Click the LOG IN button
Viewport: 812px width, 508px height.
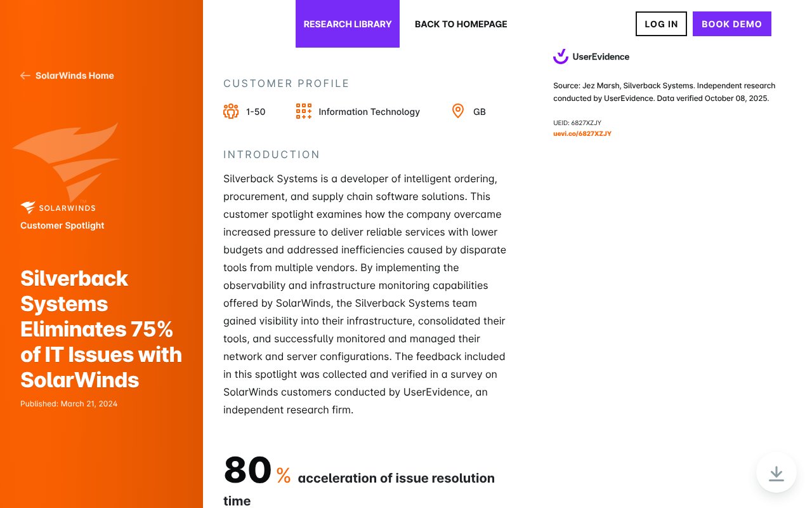pos(661,23)
